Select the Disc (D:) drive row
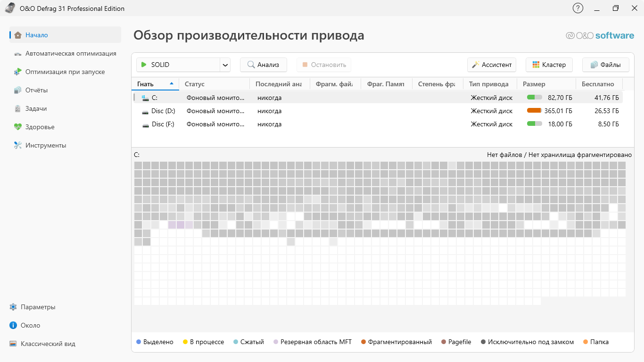 click(377, 111)
